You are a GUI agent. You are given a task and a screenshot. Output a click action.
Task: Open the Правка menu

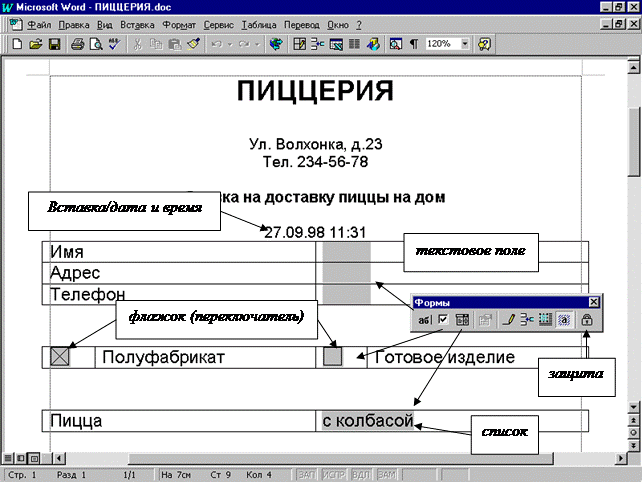74,25
